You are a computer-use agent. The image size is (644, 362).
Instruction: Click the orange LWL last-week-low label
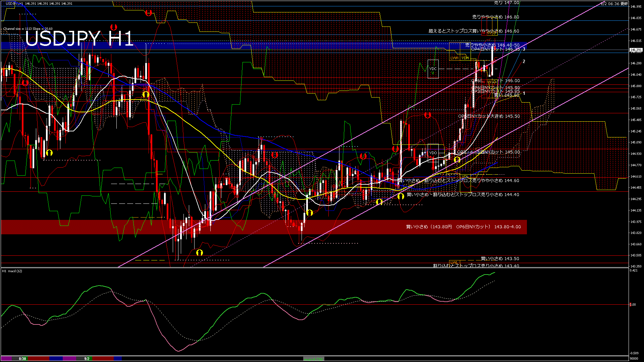454,262
